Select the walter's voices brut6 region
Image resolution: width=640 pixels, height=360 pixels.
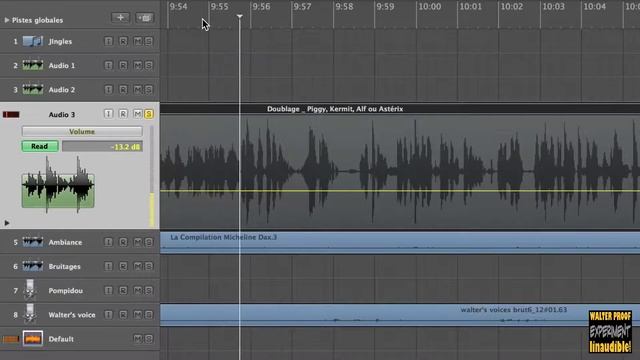[400, 315]
